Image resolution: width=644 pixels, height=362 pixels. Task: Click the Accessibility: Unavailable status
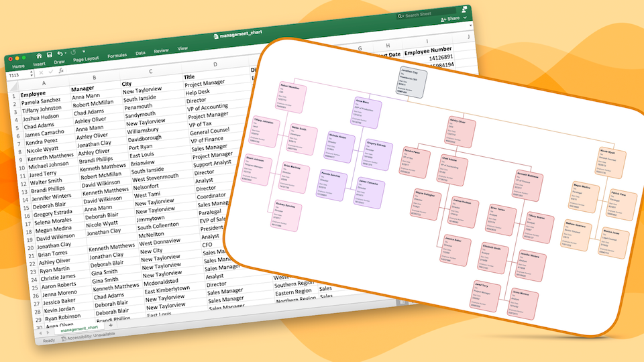[x=88, y=336]
